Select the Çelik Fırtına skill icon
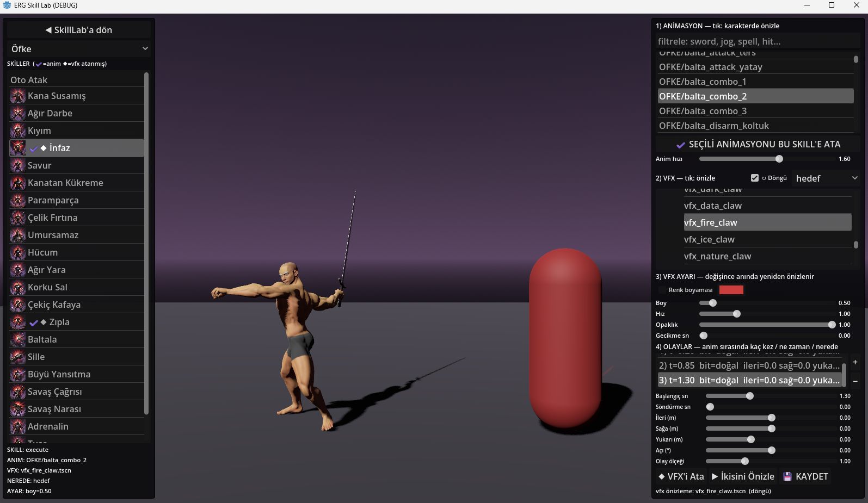This screenshot has width=868, height=503. click(18, 218)
